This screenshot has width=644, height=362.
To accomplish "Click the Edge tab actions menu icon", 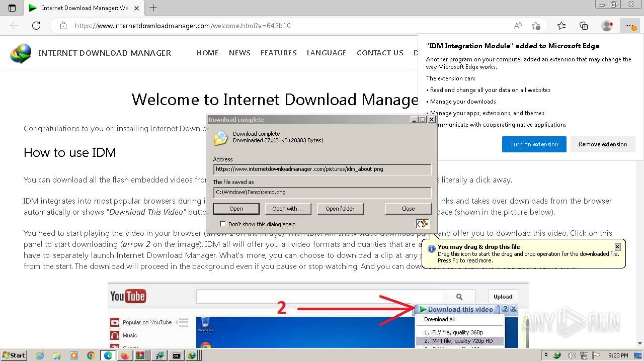I will pos(12,8).
